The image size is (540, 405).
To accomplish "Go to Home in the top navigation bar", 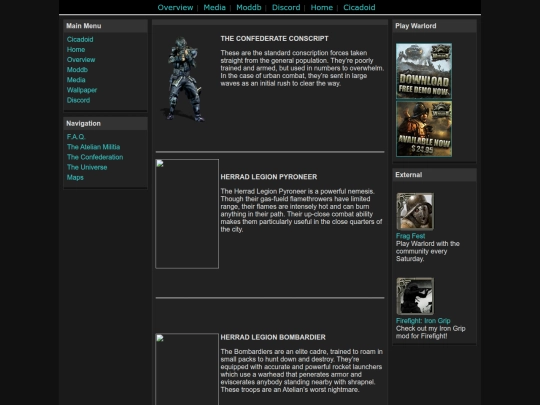I will 322,7.
